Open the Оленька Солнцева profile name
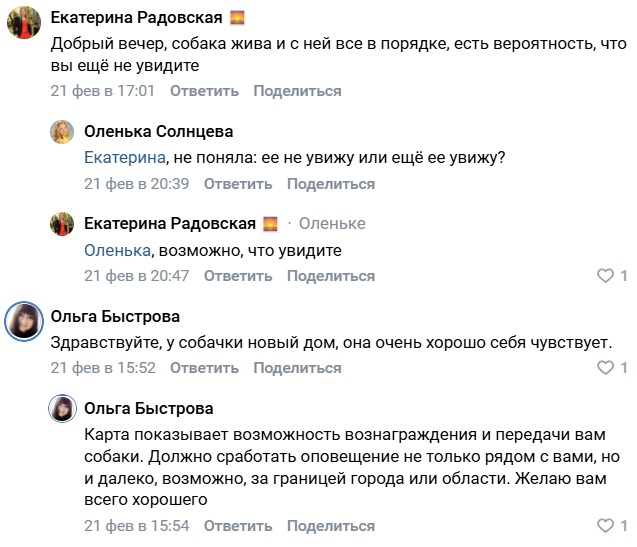The image size is (637, 547). (158, 131)
